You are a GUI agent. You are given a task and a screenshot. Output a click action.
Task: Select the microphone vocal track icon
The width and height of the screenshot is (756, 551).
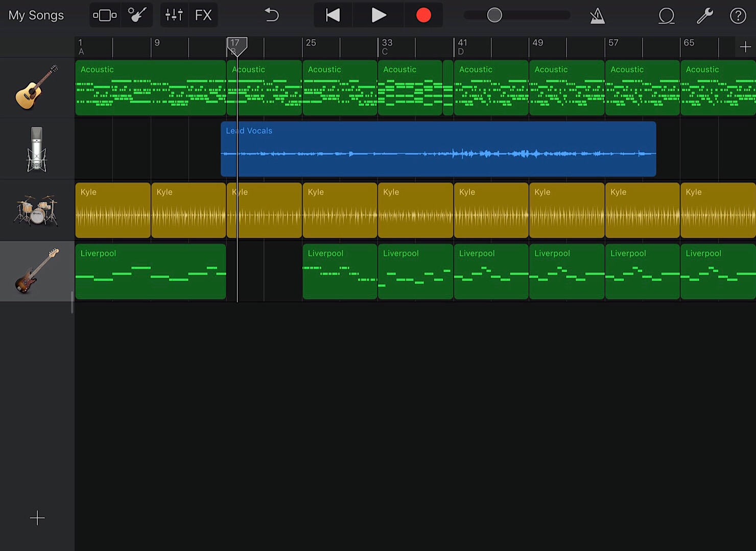coord(37,149)
